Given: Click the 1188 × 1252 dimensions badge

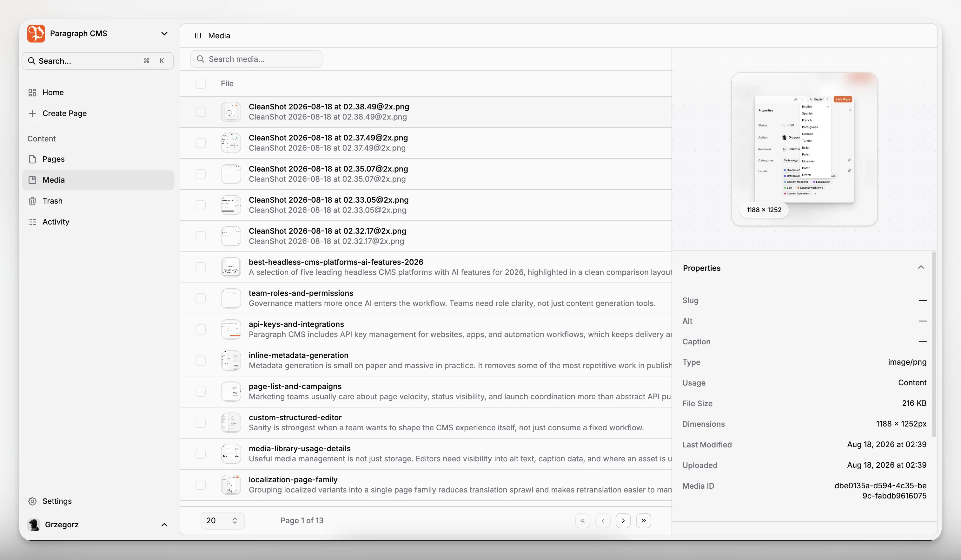Looking at the screenshot, I should [764, 210].
